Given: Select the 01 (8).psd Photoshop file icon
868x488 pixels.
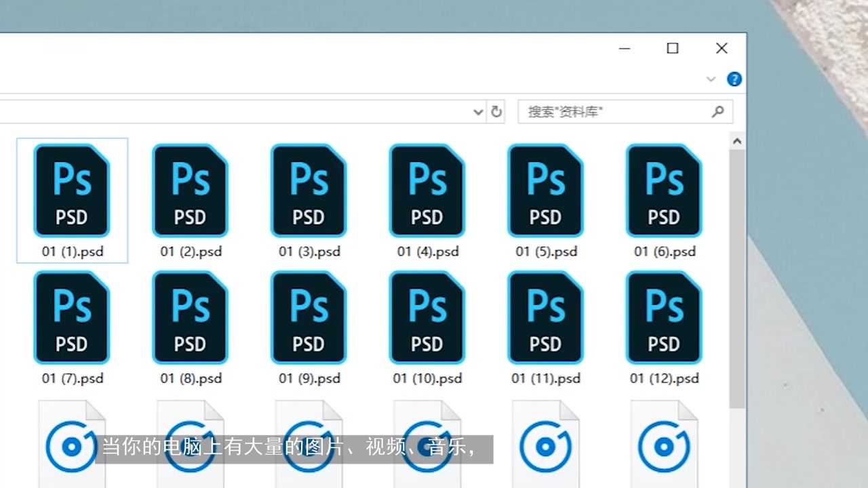Looking at the screenshot, I should [191, 317].
